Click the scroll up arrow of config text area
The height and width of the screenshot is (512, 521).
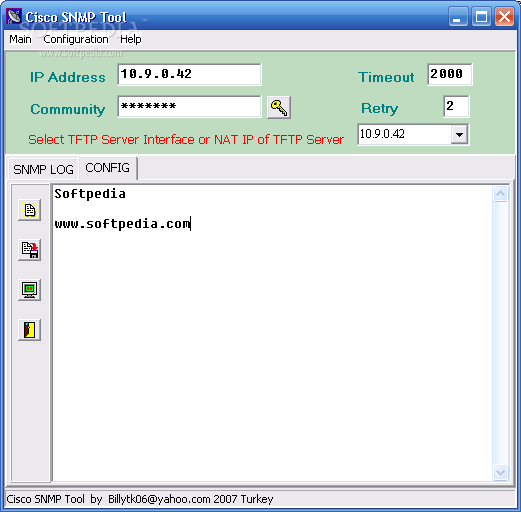click(x=501, y=194)
